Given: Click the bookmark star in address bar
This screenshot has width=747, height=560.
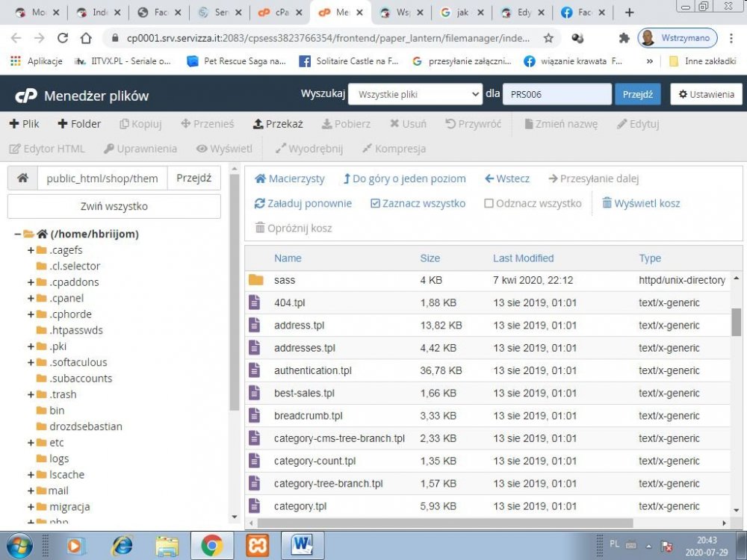Looking at the screenshot, I should [548, 38].
